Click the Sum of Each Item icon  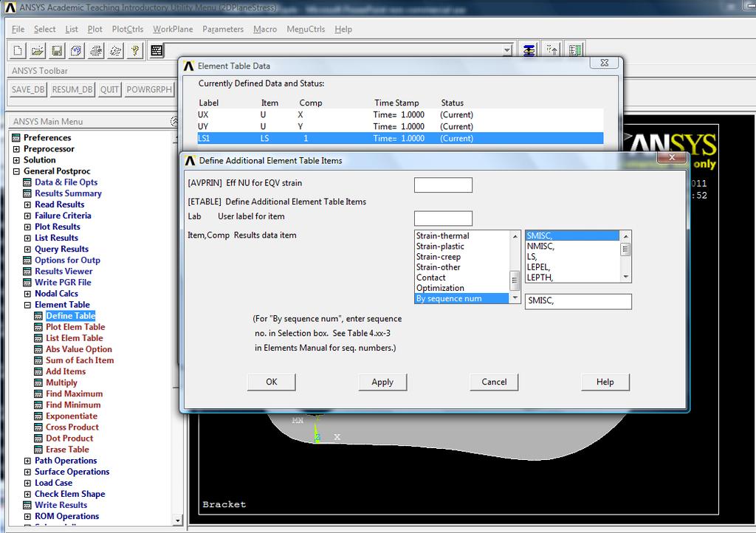point(38,360)
